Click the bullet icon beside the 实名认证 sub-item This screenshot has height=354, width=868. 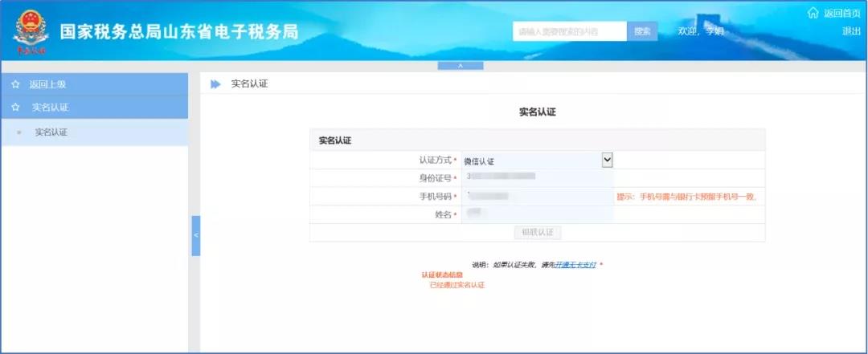19,132
